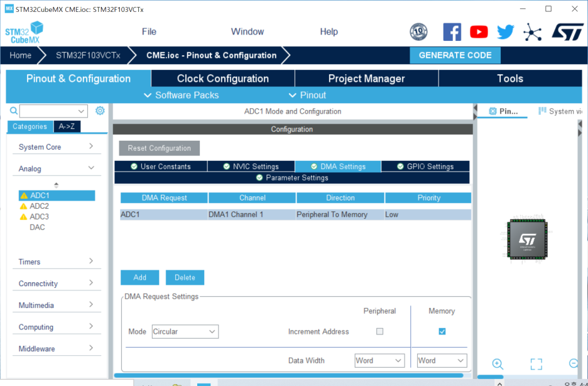The width and height of the screenshot is (588, 386).
Task: Expand the Multimedia category
Action: 57,306
